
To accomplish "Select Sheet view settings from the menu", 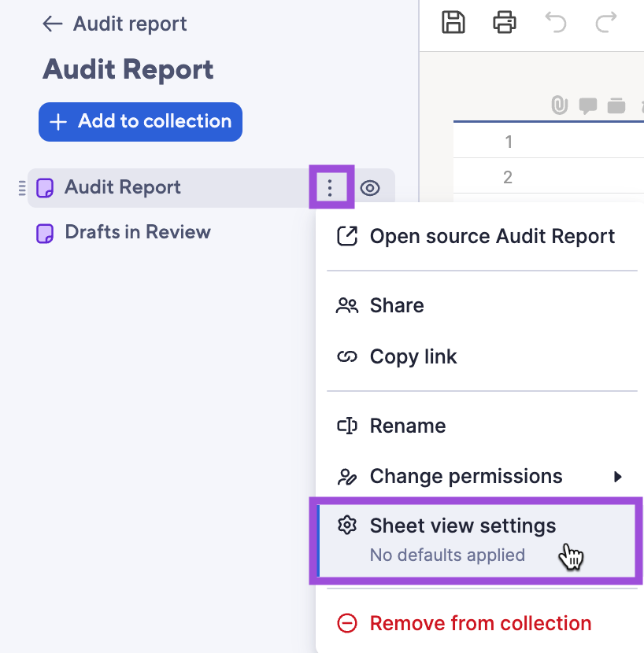I will tap(463, 526).
